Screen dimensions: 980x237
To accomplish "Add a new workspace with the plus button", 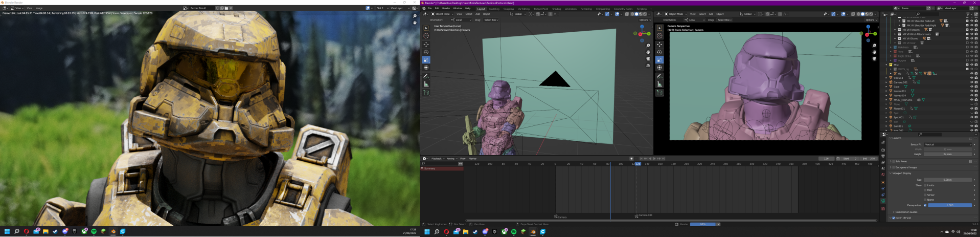I will (x=651, y=9).
